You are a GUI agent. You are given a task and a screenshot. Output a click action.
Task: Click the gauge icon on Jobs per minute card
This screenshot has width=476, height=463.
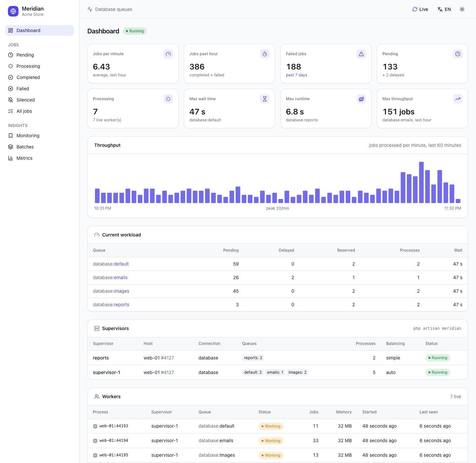click(168, 54)
